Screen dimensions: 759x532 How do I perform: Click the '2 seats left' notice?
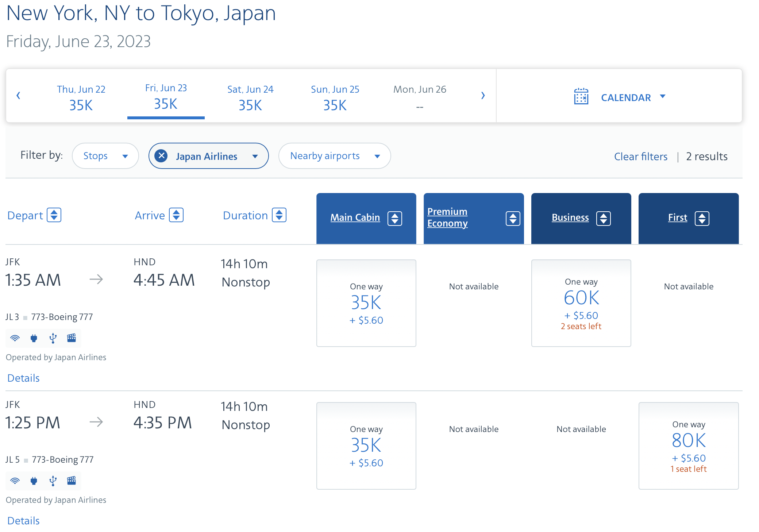(581, 326)
